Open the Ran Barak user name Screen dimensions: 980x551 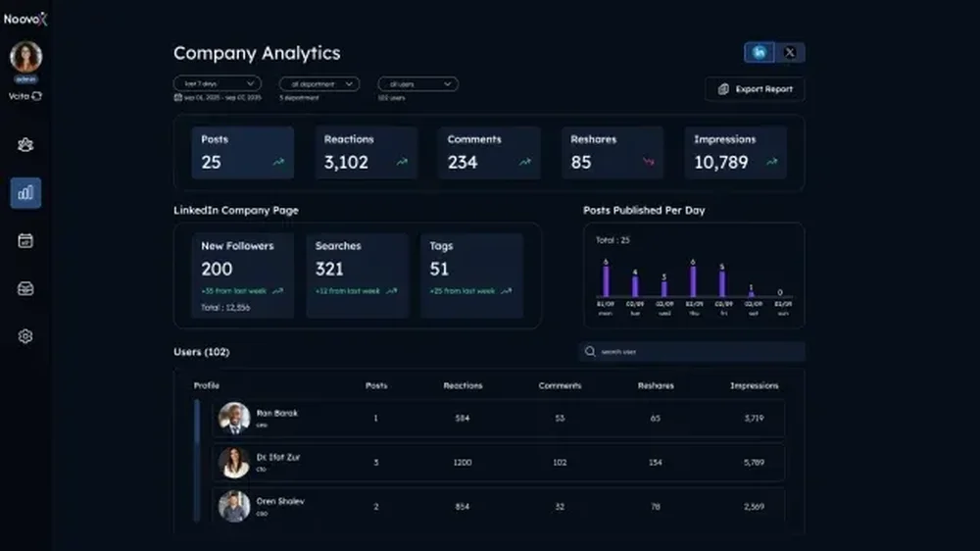tap(277, 414)
